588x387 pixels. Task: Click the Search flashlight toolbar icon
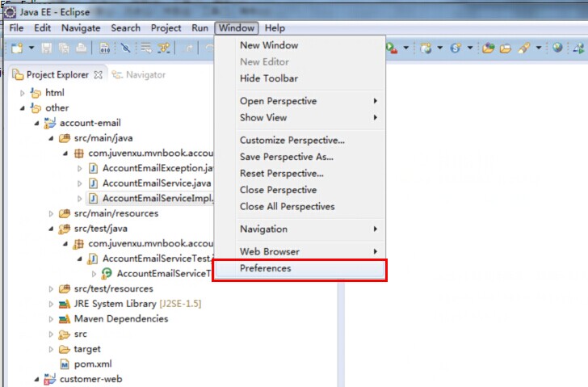[x=524, y=48]
